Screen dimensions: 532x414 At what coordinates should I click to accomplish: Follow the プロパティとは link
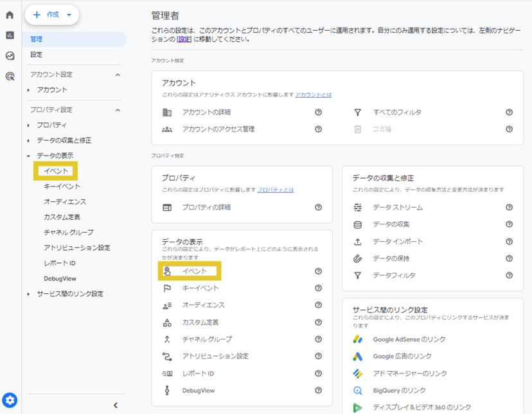click(x=275, y=190)
